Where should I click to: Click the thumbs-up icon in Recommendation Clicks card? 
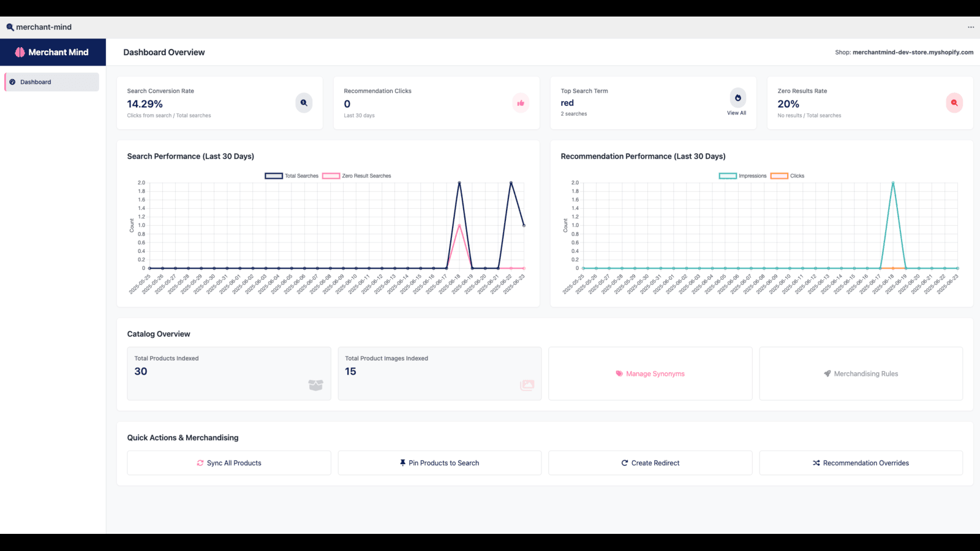click(x=521, y=103)
